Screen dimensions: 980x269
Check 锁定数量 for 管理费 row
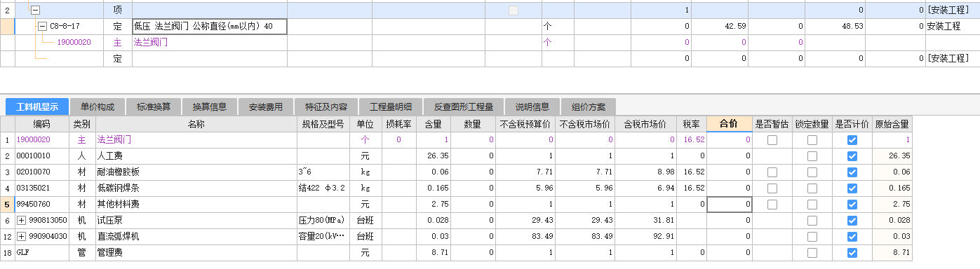coord(812,253)
